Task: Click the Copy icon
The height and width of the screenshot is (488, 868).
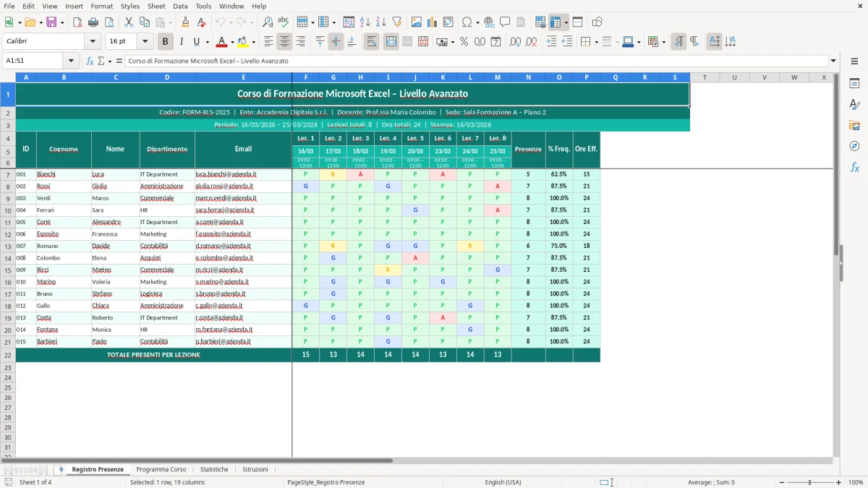Action: click(145, 22)
